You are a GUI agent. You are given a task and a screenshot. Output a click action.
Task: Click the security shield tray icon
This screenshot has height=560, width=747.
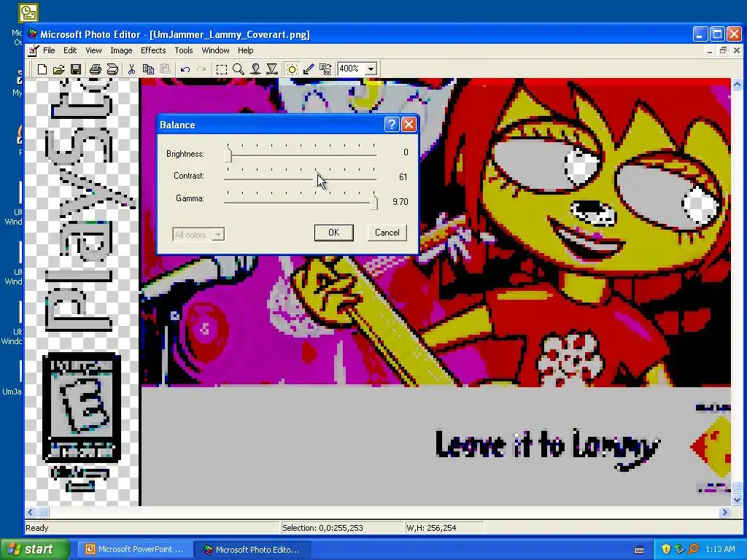coord(666,550)
